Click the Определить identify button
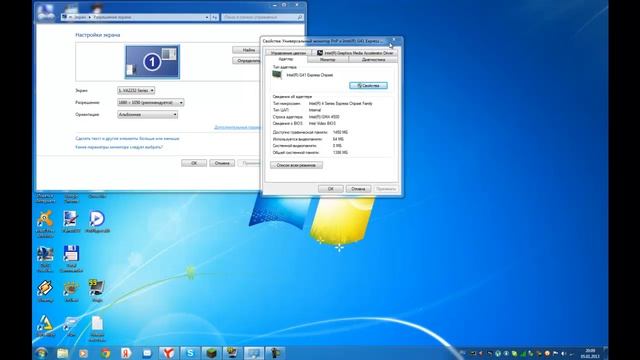The width and height of the screenshot is (640, 360). click(x=247, y=61)
